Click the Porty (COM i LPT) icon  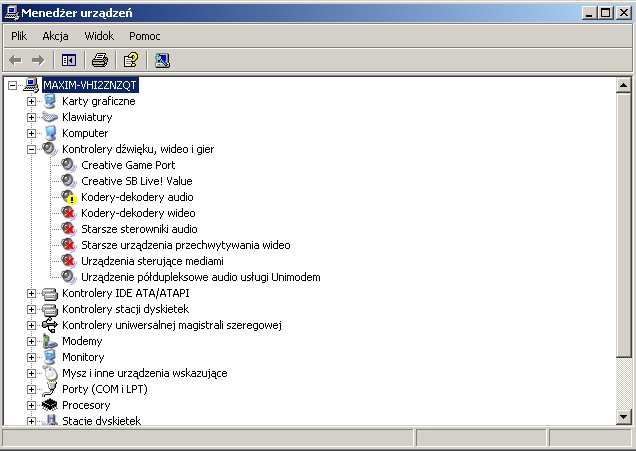[x=49, y=389]
